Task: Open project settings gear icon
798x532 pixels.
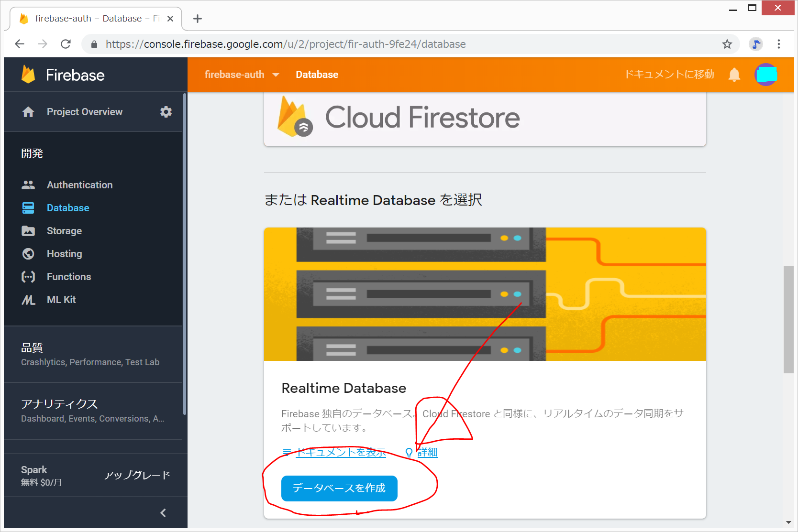Action: click(166, 112)
